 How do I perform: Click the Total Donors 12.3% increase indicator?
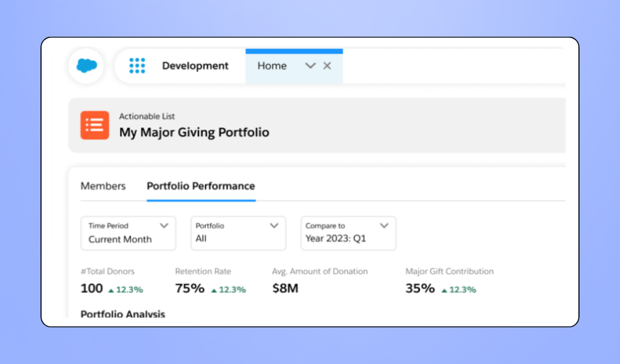pos(125,290)
